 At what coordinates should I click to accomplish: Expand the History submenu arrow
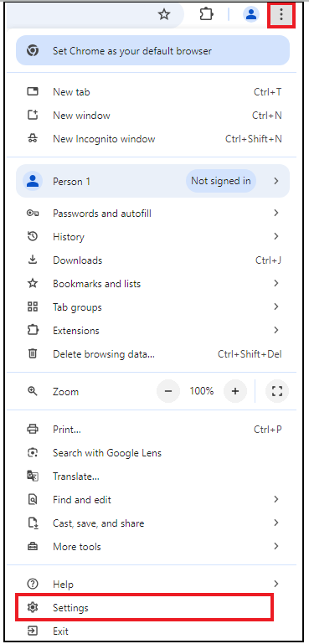(x=276, y=236)
